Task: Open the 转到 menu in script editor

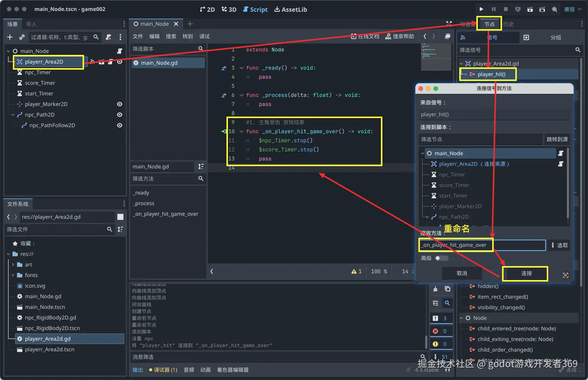Action: [188, 36]
